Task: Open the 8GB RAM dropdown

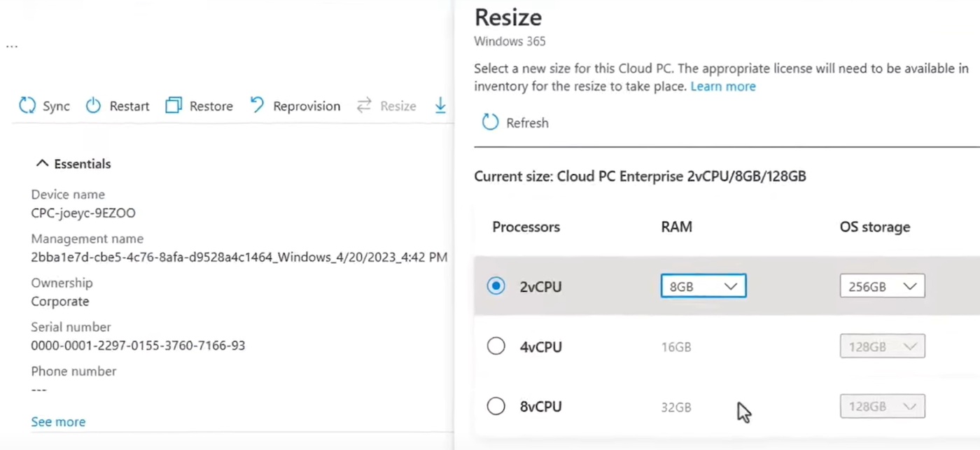Action: coord(703,286)
